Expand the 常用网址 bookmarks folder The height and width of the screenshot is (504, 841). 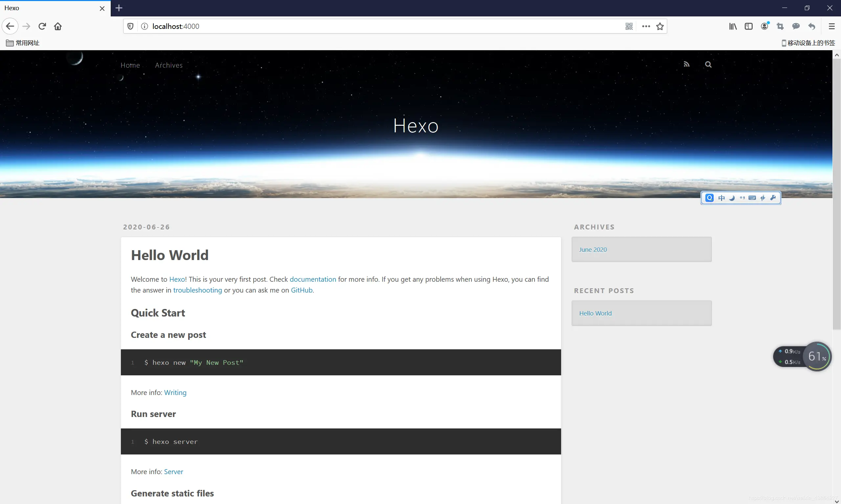pyautogui.click(x=23, y=43)
